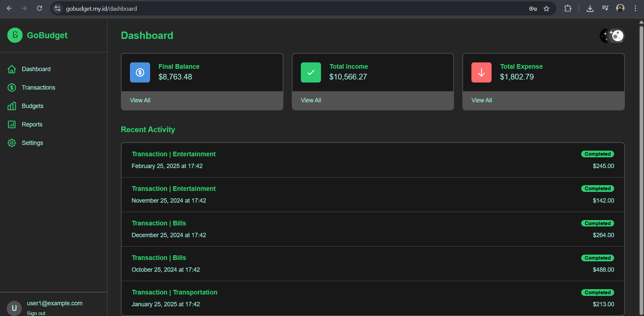The height and width of the screenshot is (316, 644).
Task: Click the browser address bar URL
Action: tap(101, 9)
